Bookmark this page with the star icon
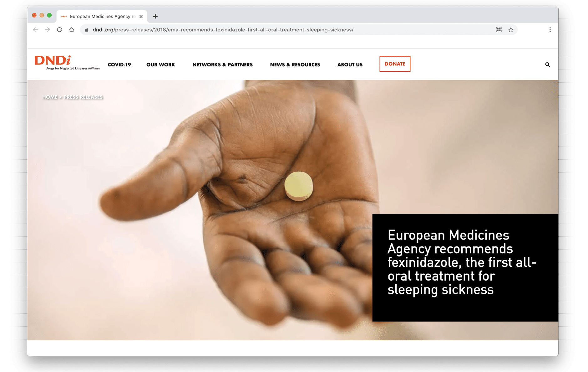 click(511, 30)
